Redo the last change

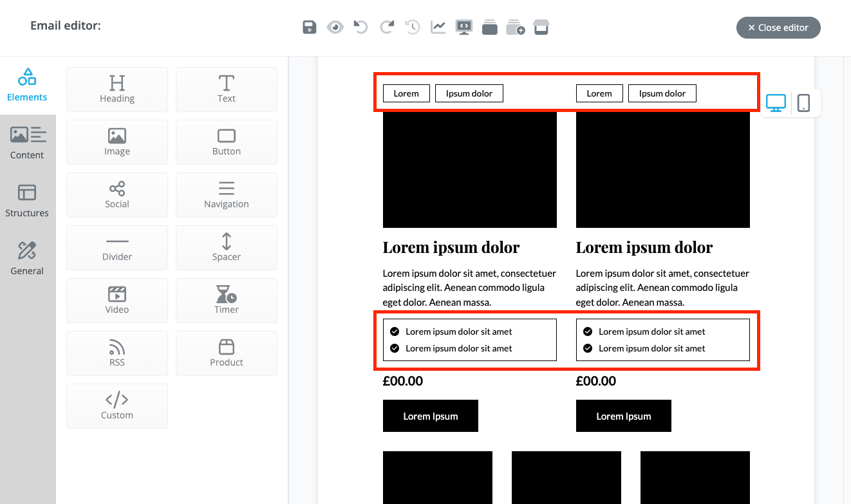pyautogui.click(x=386, y=27)
